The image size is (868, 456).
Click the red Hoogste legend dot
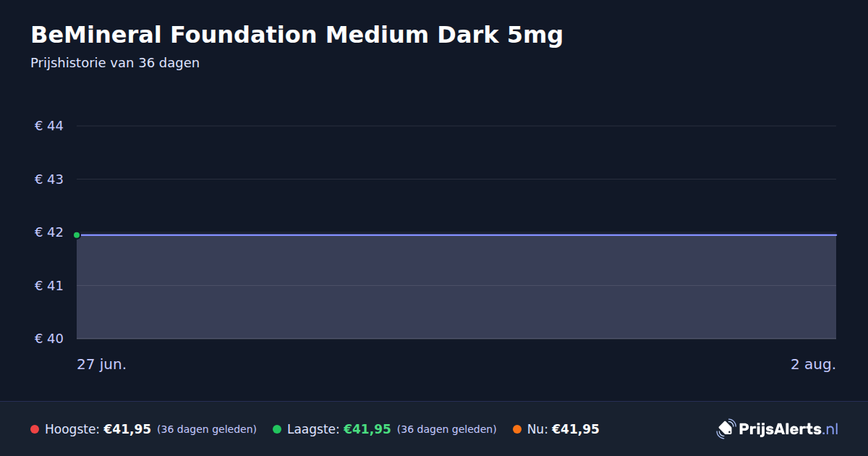(35, 429)
